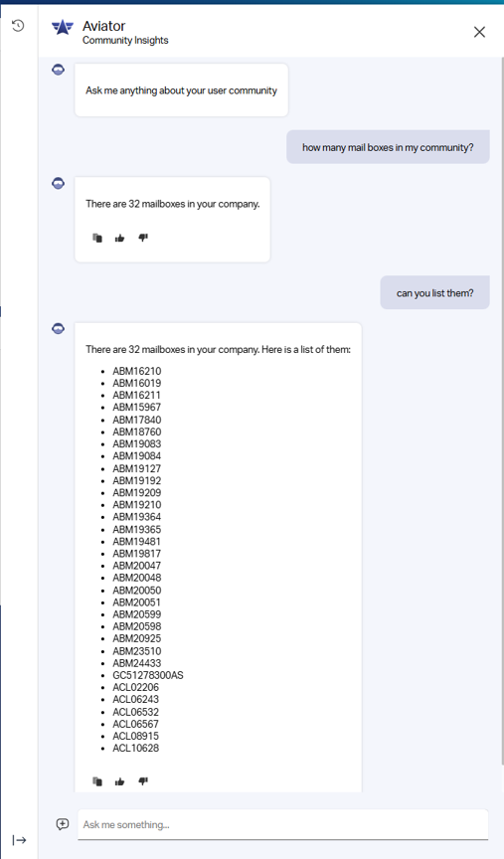Copy the mailbox list response

(x=97, y=781)
